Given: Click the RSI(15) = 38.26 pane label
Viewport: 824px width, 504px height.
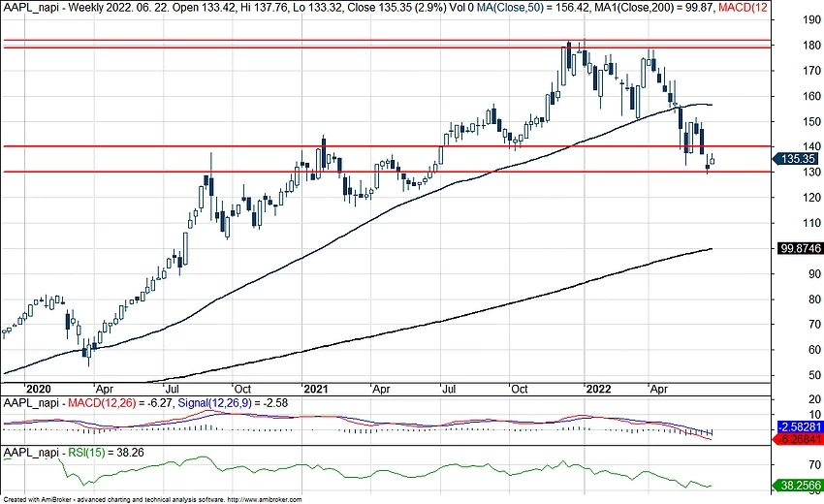Looking at the screenshot, I should [x=106, y=453].
